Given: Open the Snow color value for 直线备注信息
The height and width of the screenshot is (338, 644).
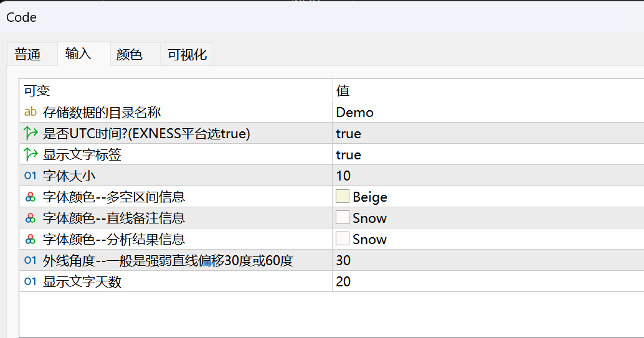Looking at the screenshot, I should 488,218.
